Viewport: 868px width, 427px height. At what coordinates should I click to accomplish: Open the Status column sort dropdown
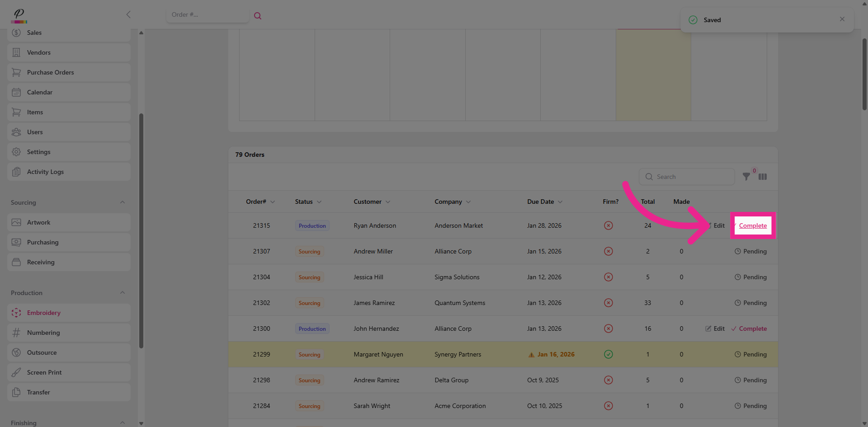tap(319, 202)
